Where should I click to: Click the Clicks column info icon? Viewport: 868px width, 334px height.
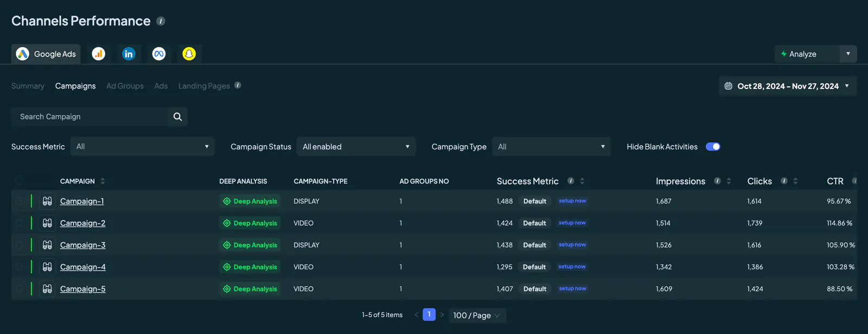pos(784,181)
